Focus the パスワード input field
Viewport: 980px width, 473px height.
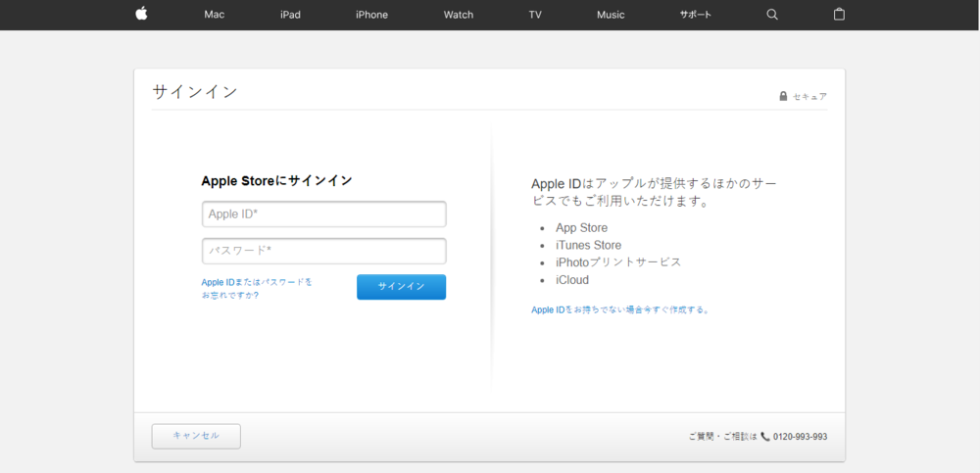tap(323, 251)
